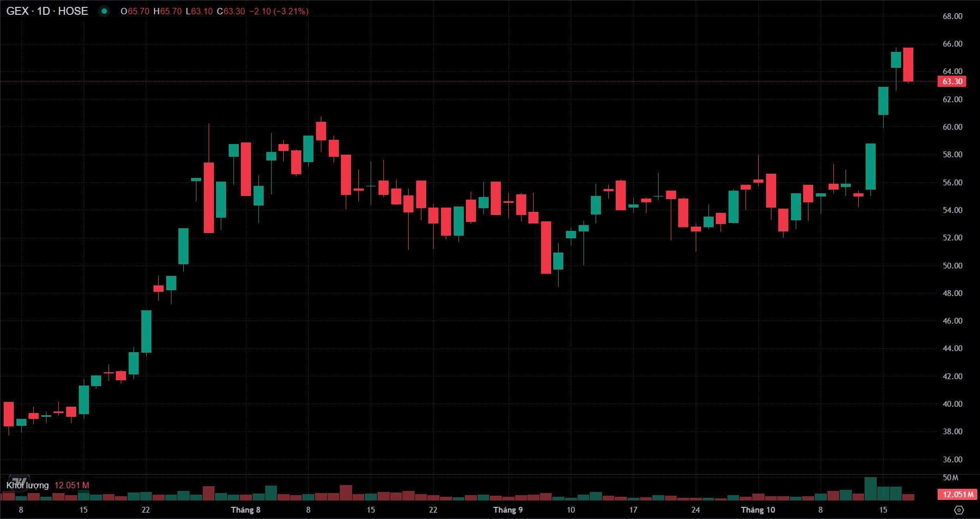
Task: Click the Close value C63.30 in legend
Action: (x=231, y=11)
